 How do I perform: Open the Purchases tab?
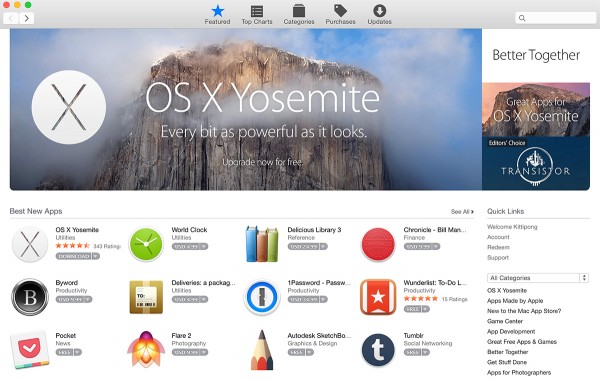pyautogui.click(x=340, y=15)
